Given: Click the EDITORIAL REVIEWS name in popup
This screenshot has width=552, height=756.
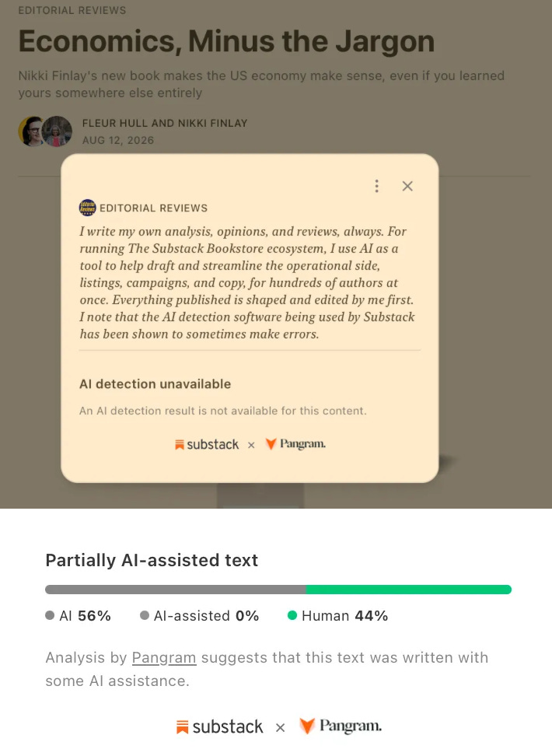Looking at the screenshot, I should tap(154, 208).
